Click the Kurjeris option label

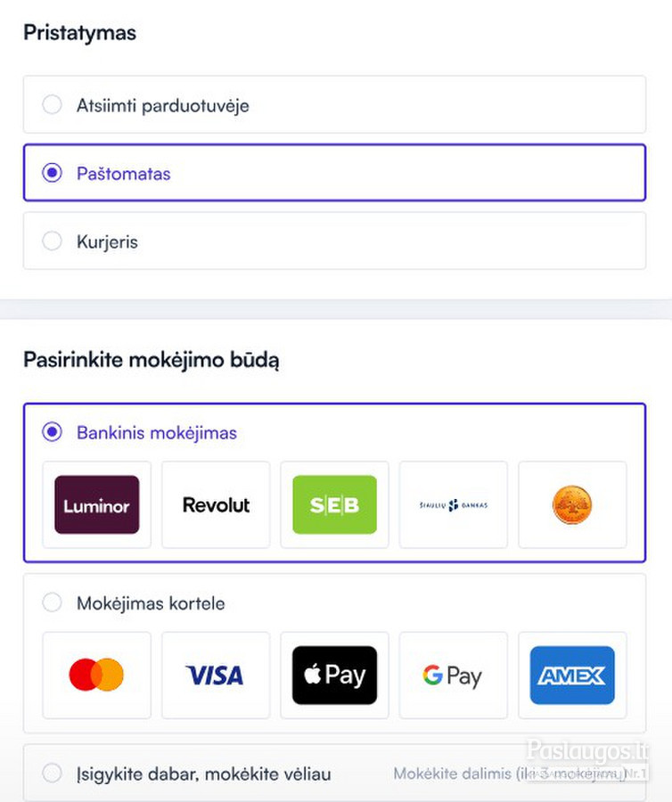pos(107,241)
